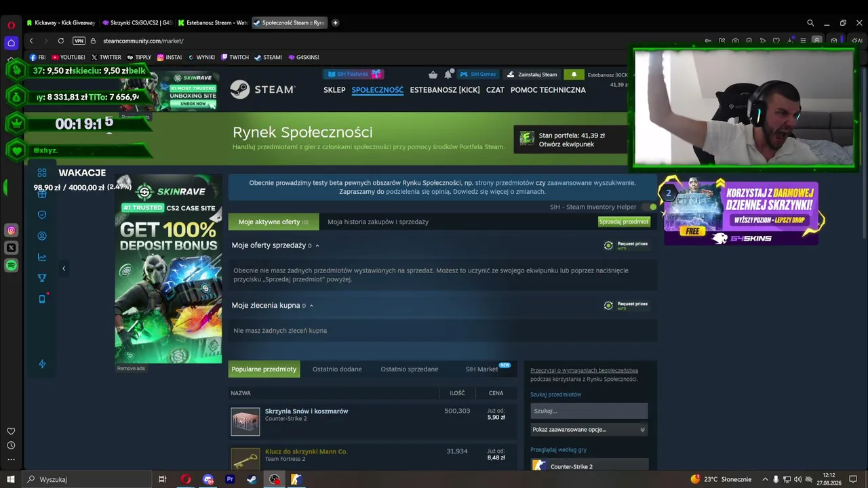
Task: Open Task View on the taskbar
Action: (x=163, y=479)
